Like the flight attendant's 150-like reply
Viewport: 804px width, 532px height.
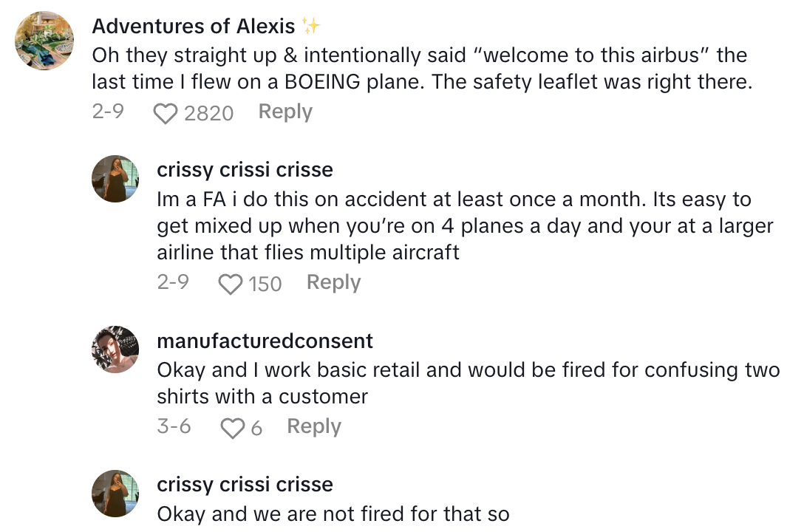(x=231, y=284)
